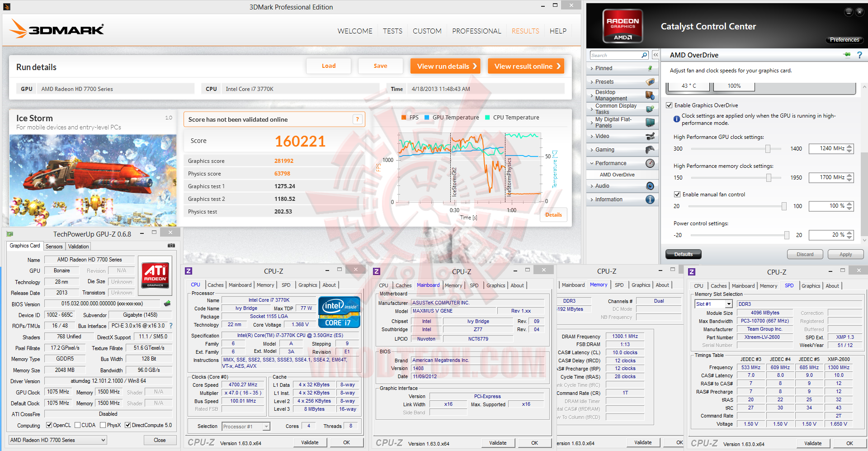Click the Desktop Management icon
The height and width of the screenshot is (451, 868).
[x=650, y=95]
